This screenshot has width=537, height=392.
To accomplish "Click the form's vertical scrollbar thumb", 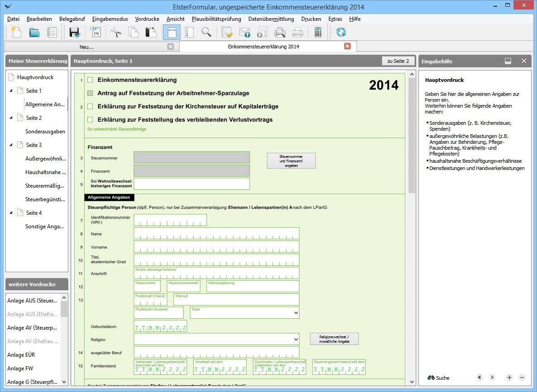I will click(x=412, y=136).
